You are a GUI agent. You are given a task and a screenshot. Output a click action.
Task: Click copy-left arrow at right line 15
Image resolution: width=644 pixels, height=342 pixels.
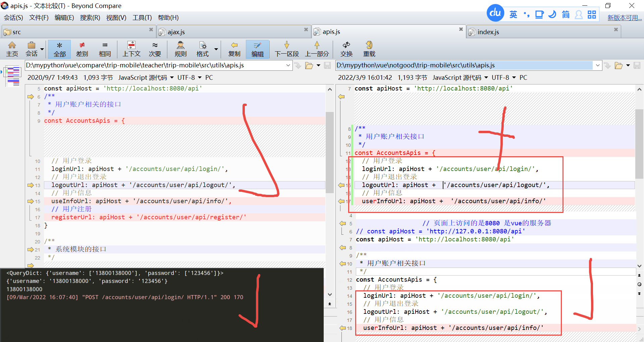[x=341, y=185]
